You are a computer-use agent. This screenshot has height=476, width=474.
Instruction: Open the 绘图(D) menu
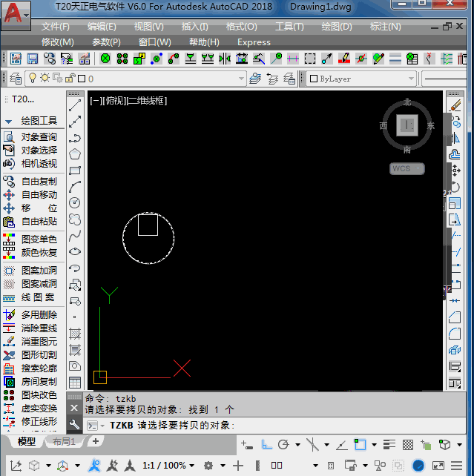coord(337,27)
